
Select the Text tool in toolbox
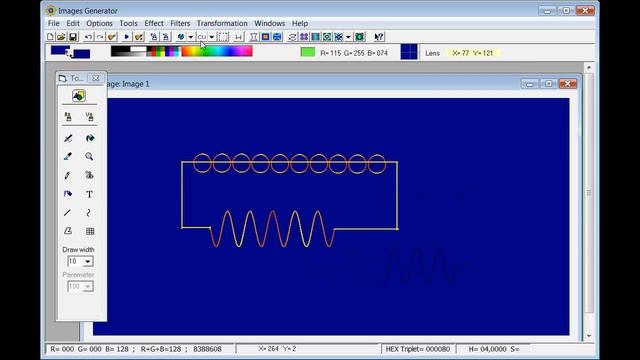(x=89, y=194)
